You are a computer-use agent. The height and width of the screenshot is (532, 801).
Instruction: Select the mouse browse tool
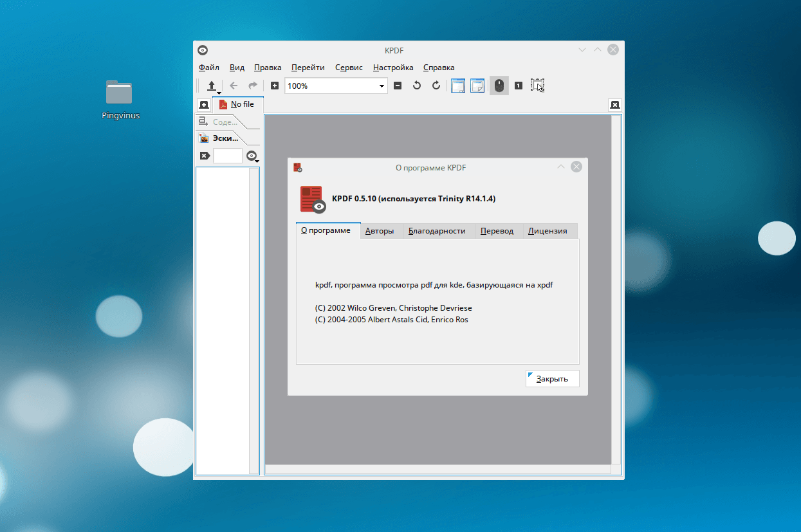(499, 86)
